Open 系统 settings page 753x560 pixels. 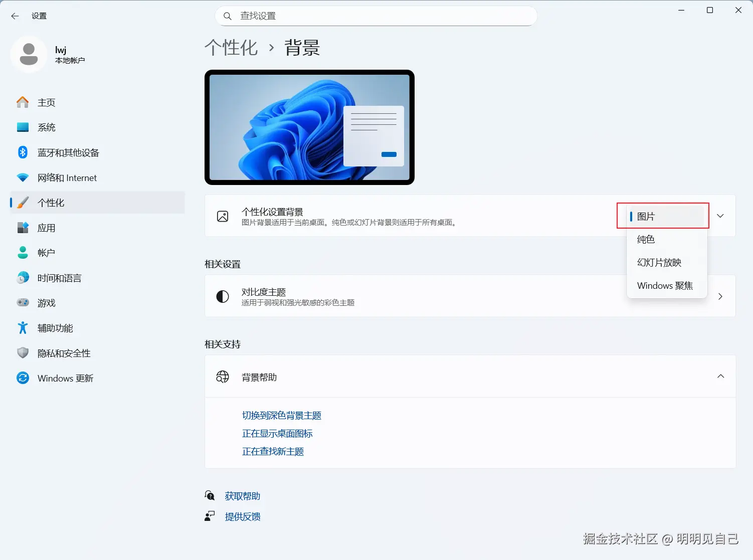(98, 127)
